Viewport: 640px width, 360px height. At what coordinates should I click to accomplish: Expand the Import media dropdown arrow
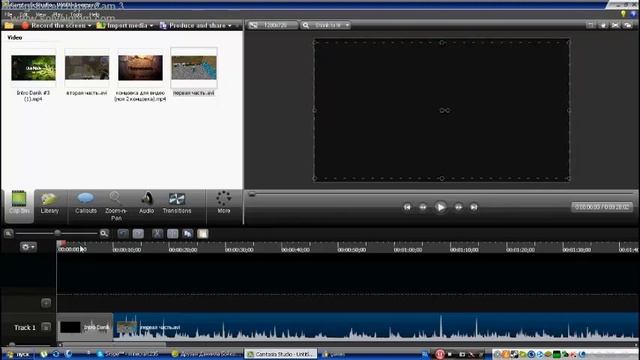[x=151, y=26]
